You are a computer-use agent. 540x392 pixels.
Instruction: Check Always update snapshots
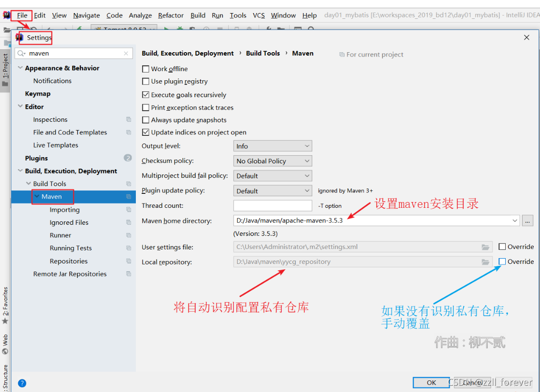tap(146, 120)
